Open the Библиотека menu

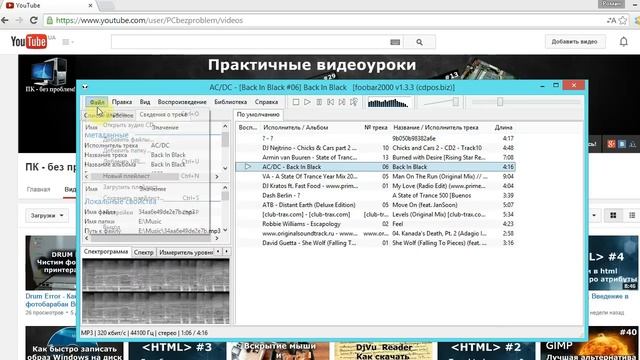[x=231, y=102]
